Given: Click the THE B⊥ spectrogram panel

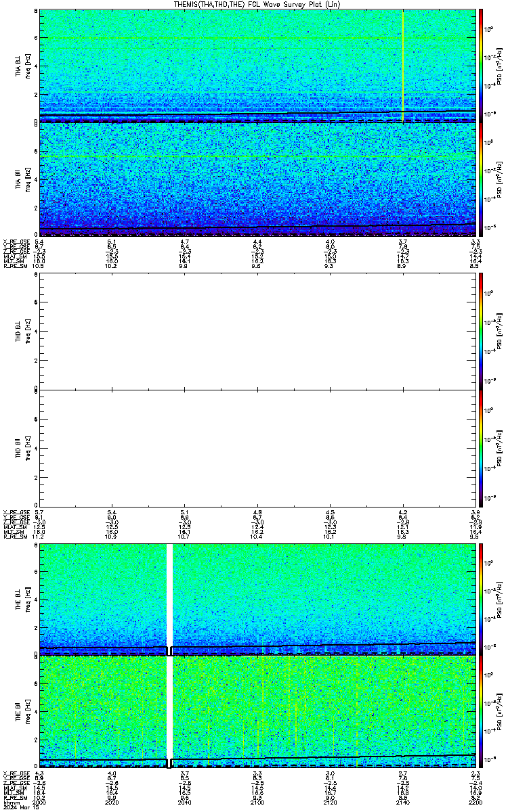Looking at the screenshot, I should coord(257,598).
